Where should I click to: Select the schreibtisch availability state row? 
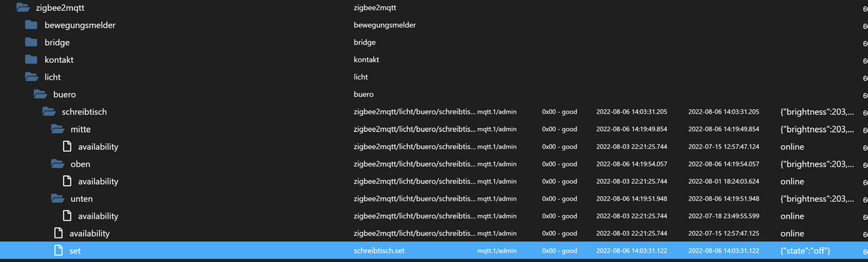(x=434, y=234)
